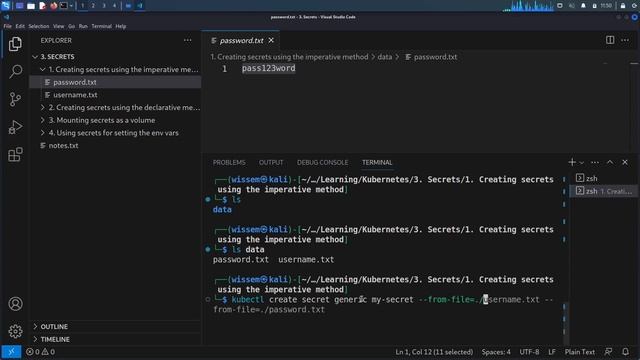Change language mode Plain Text
The height and width of the screenshot is (360, 640).
tap(580, 351)
